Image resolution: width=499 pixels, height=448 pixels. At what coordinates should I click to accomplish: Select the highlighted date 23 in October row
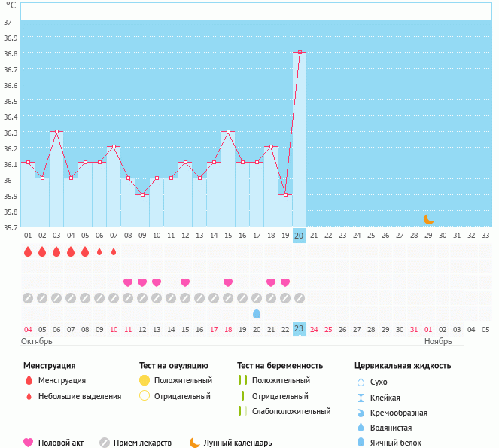point(300,328)
